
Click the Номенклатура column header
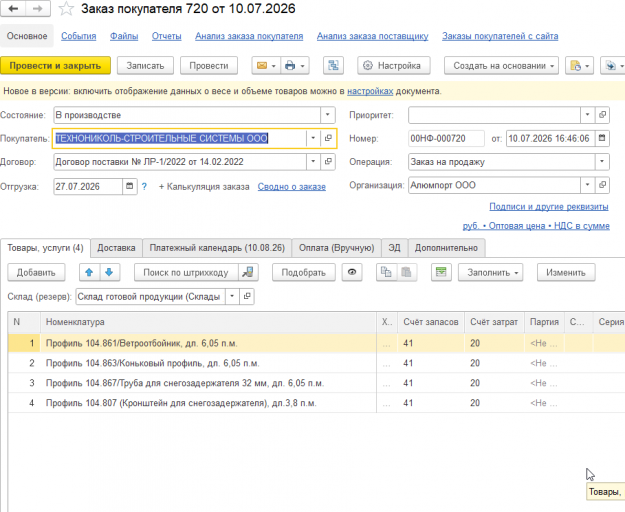208,322
